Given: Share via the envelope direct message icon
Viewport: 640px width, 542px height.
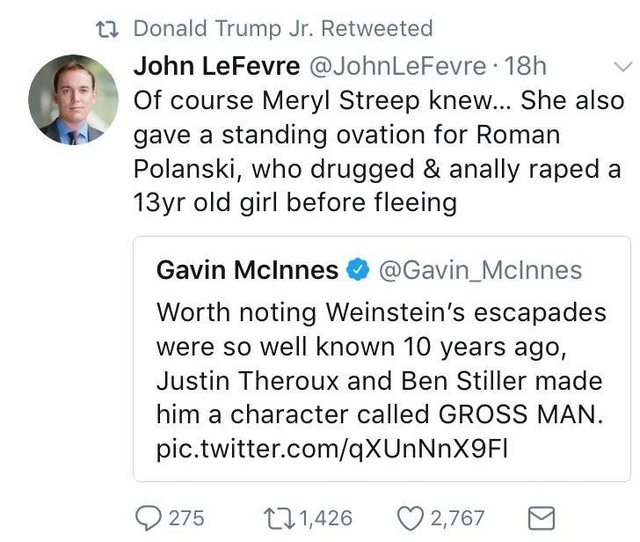Looking at the screenshot, I should pyautogui.click(x=539, y=517).
